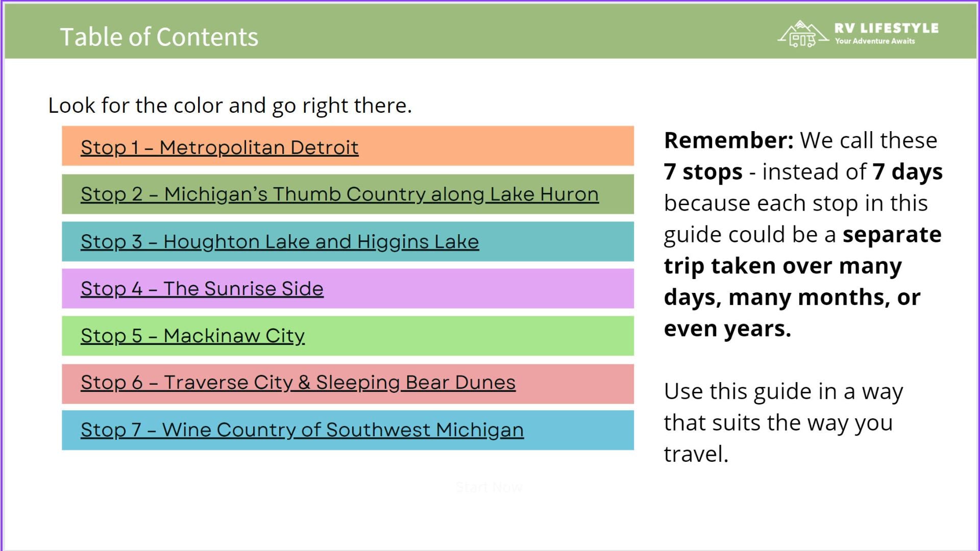The height and width of the screenshot is (551, 980).
Task: Click the bold '7 stops' text
Action: [703, 172]
